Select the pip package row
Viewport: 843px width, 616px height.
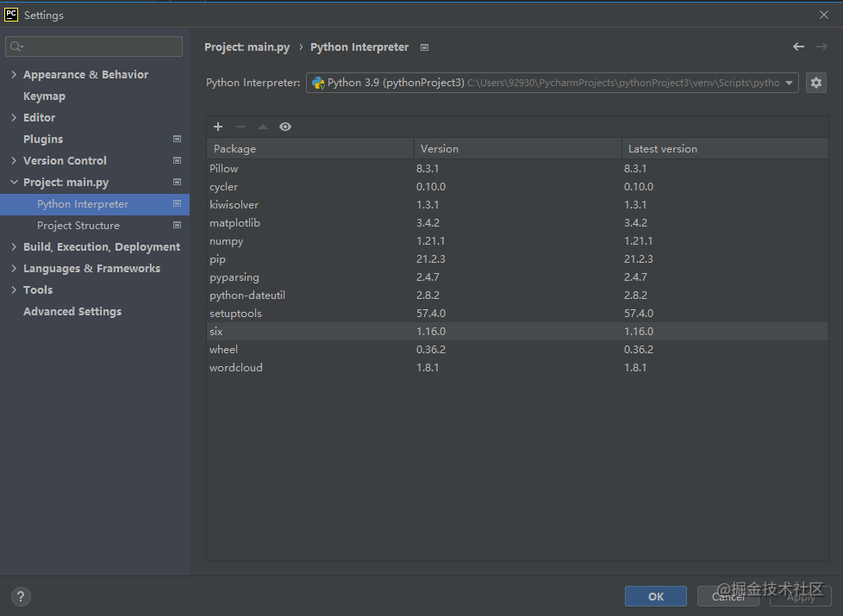coord(517,259)
